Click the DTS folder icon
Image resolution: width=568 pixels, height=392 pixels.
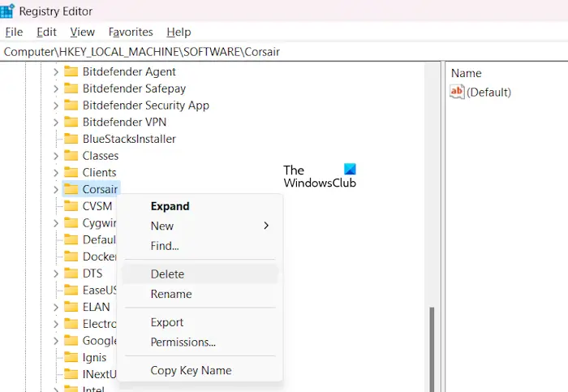click(x=71, y=273)
